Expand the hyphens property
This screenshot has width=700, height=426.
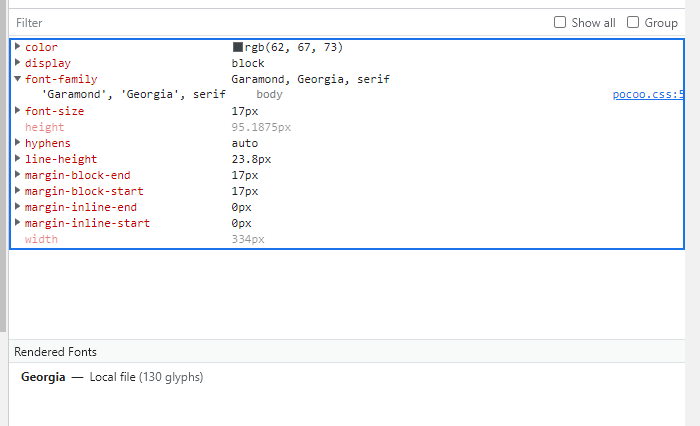click(17, 142)
